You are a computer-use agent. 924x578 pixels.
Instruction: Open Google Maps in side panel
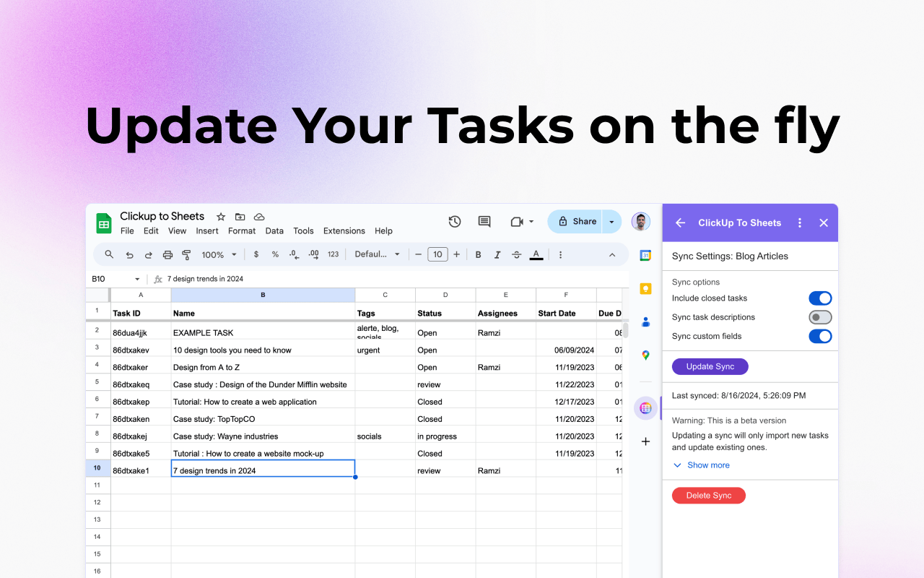coord(645,355)
